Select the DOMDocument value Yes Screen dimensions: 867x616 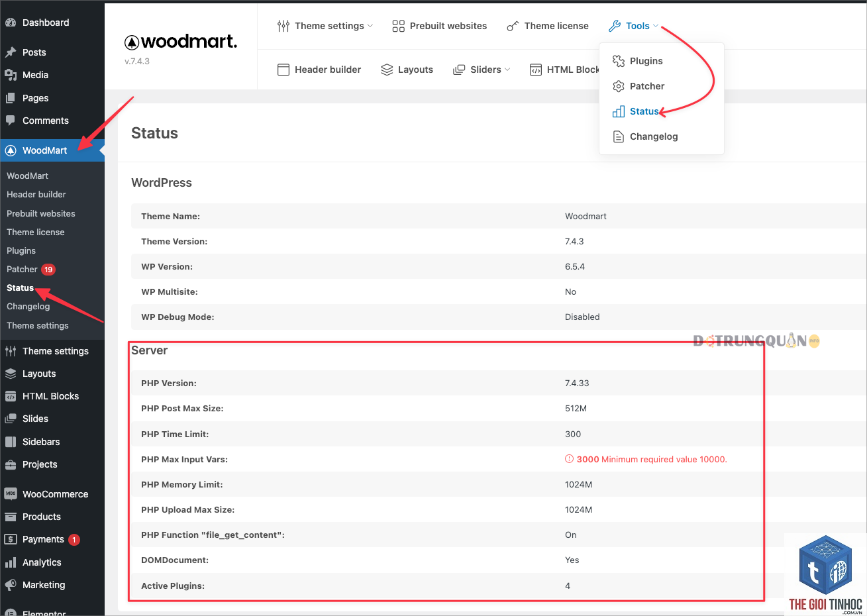click(572, 560)
